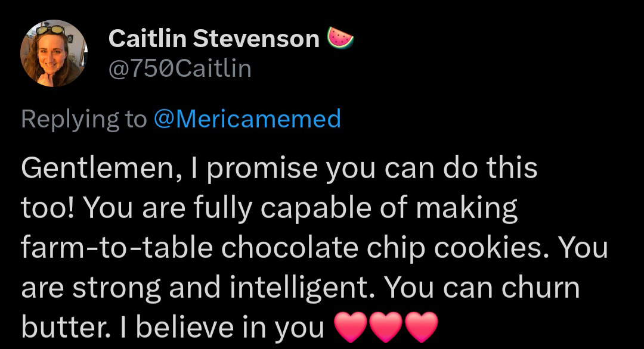Screen dimensions: 644x349
Task: Open the @750Caitlin handle
Action: pyautogui.click(x=180, y=69)
